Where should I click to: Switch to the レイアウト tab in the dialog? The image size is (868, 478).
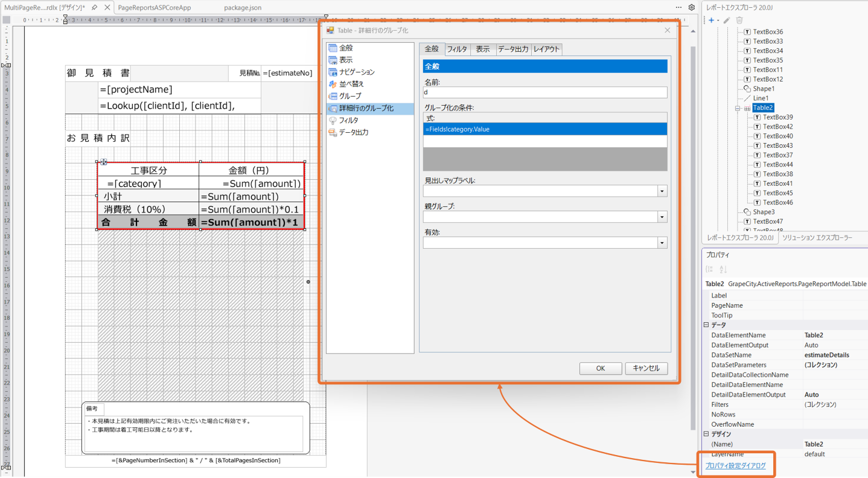click(x=546, y=49)
